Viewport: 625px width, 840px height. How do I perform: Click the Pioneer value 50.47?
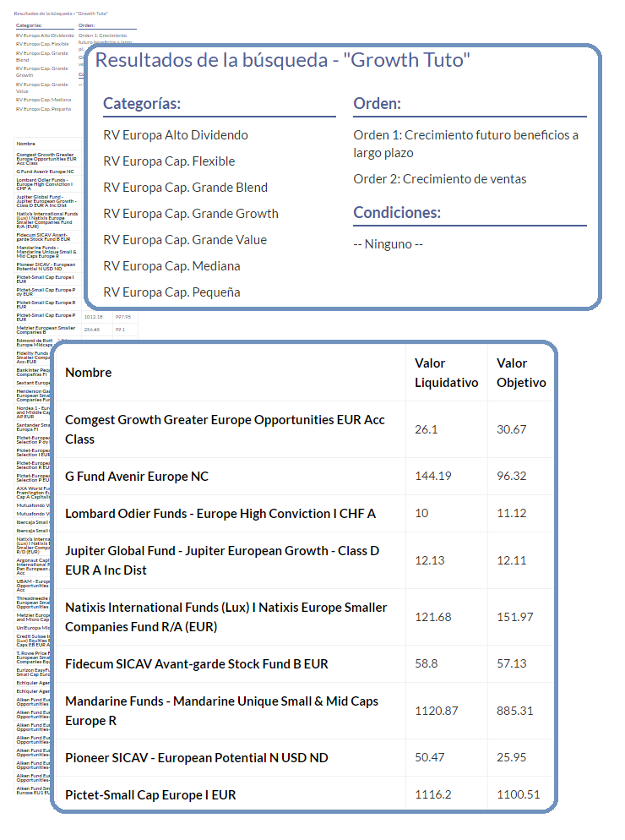pyautogui.click(x=430, y=757)
